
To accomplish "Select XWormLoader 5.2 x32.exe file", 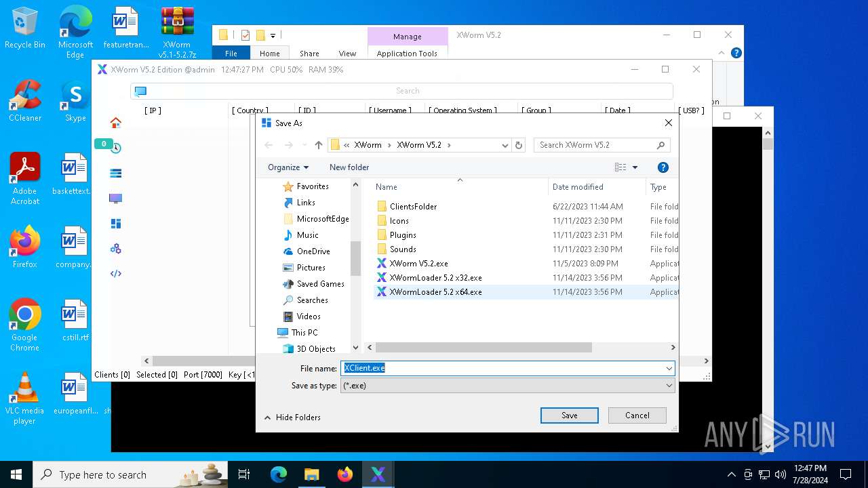I will (435, 278).
